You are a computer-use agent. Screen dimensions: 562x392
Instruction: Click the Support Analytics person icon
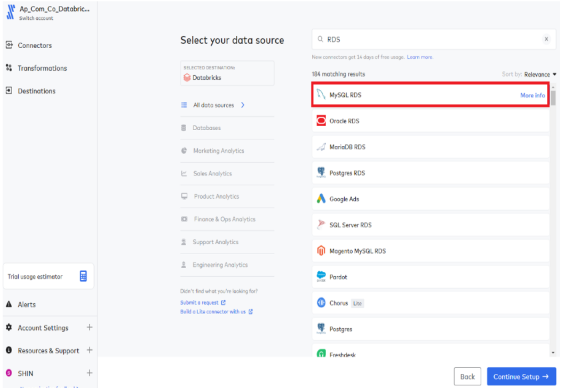184,242
